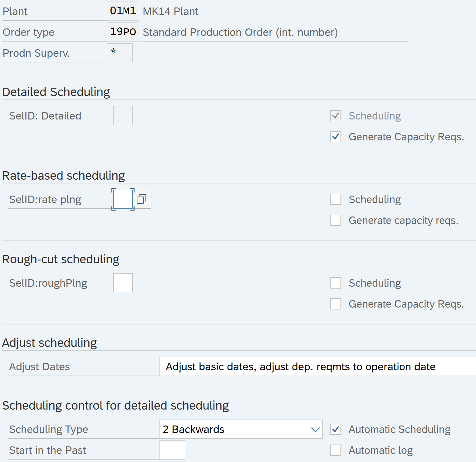Viewport: 476px width, 462px height.
Task: Enable the Automatic log checkbox
Action: [336, 450]
